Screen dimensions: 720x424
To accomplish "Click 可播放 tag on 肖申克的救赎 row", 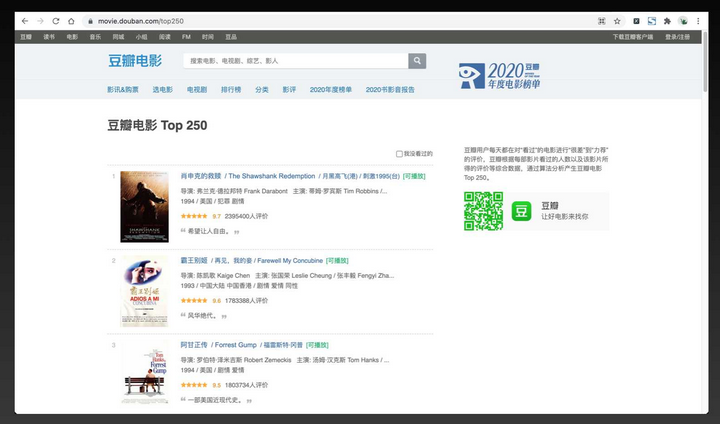I will [414, 176].
